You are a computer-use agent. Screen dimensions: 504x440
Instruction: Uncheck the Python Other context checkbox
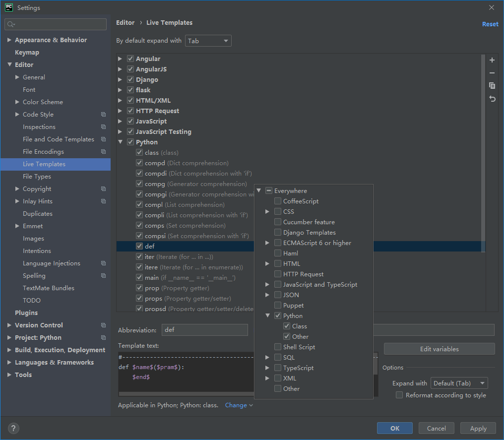pos(287,336)
